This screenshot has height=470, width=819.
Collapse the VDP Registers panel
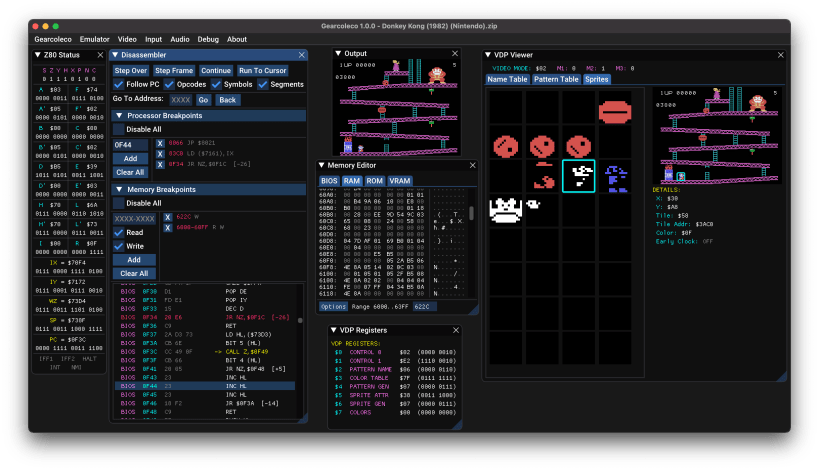click(333, 330)
